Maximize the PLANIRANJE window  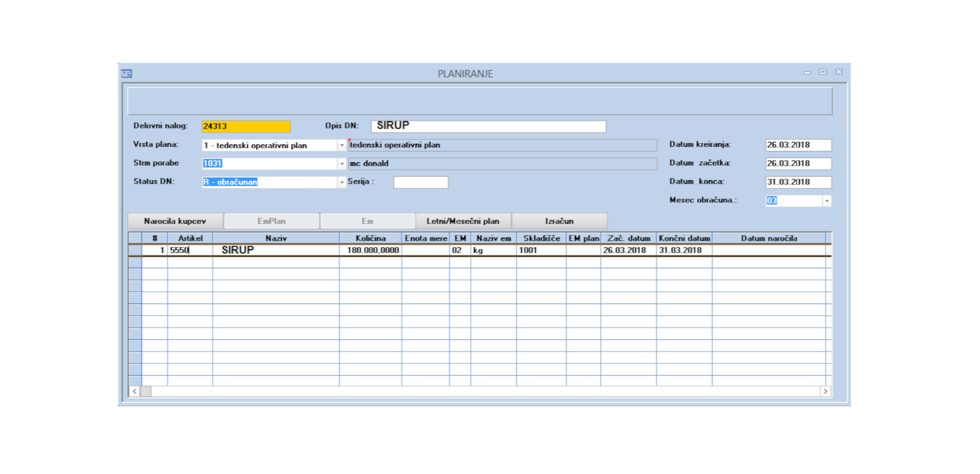823,72
